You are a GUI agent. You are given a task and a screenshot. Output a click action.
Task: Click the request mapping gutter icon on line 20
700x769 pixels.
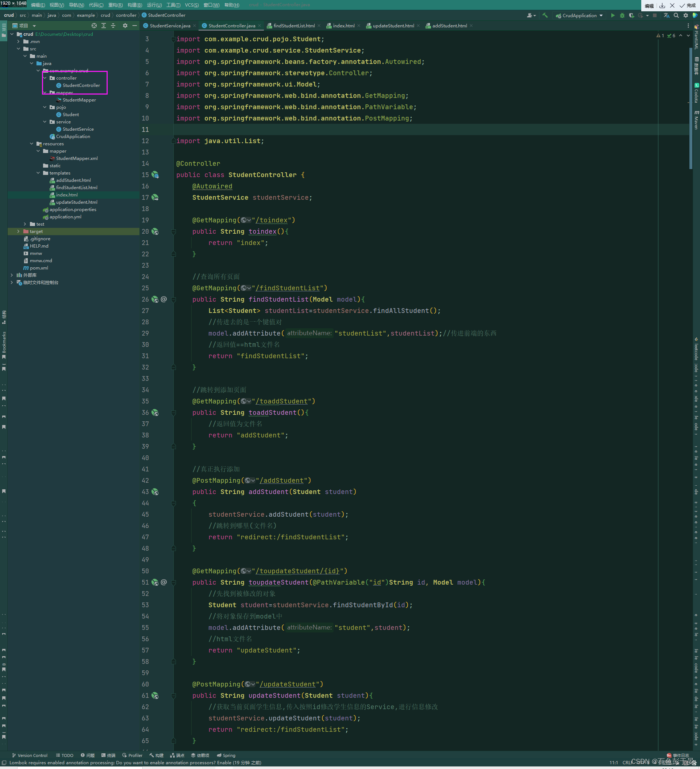coord(155,231)
